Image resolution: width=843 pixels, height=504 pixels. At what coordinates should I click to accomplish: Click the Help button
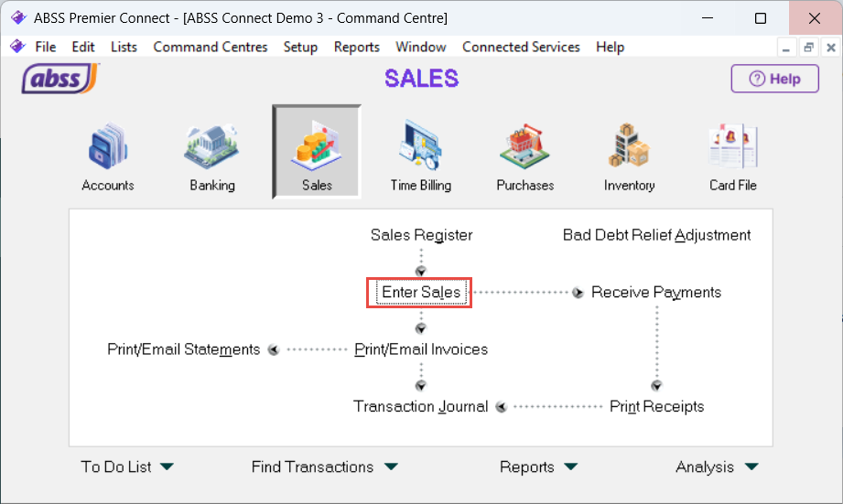[774, 79]
